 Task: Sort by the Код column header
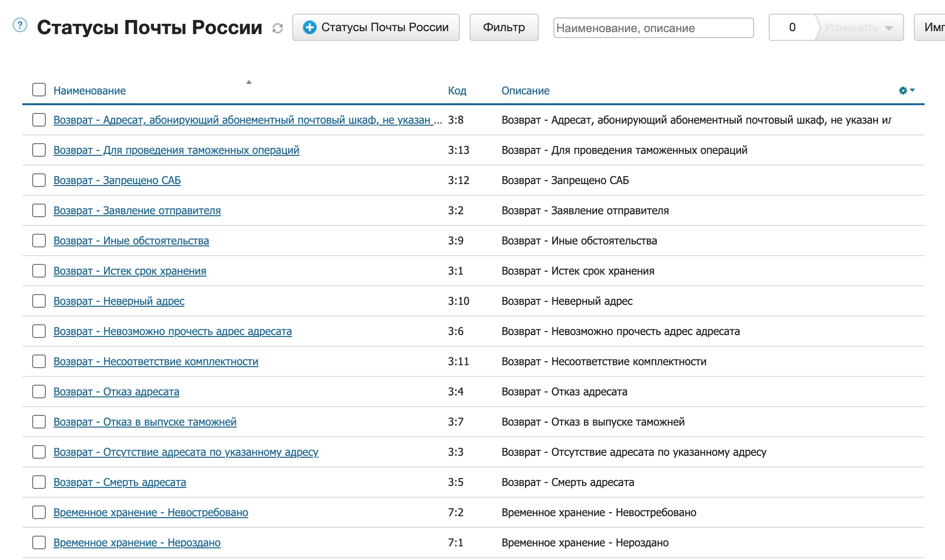pos(457,91)
